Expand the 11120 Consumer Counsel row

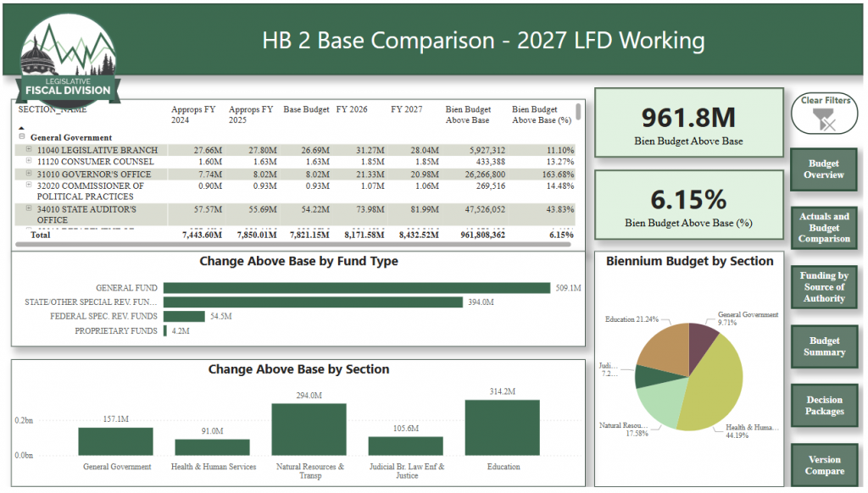coord(29,162)
